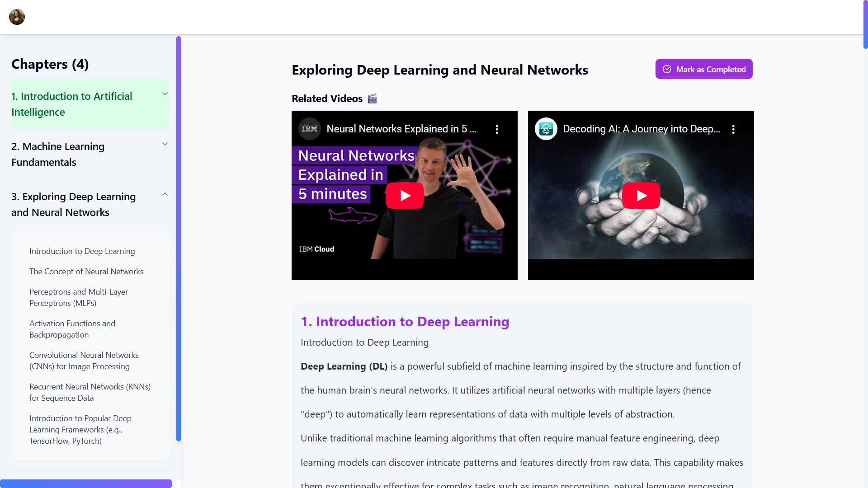Select The Concept of Neural Networks topic
This screenshot has width=868, height=488.
pos(86,272)
